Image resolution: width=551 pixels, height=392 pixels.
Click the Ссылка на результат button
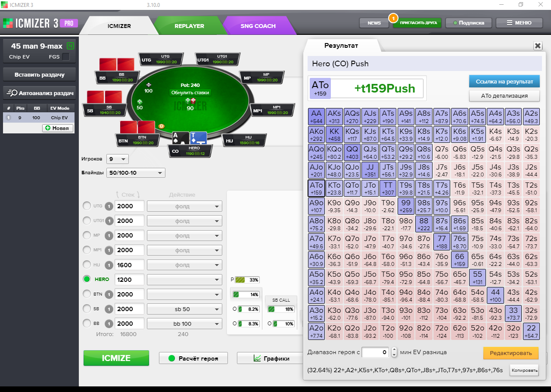pos(504,81)
